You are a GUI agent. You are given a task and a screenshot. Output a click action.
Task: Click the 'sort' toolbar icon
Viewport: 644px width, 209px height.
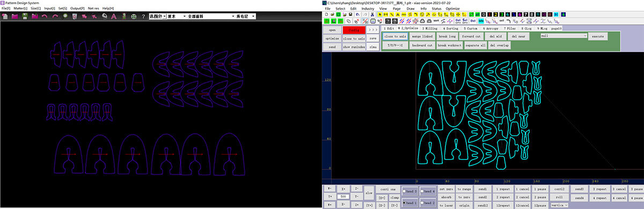(436, 20)
